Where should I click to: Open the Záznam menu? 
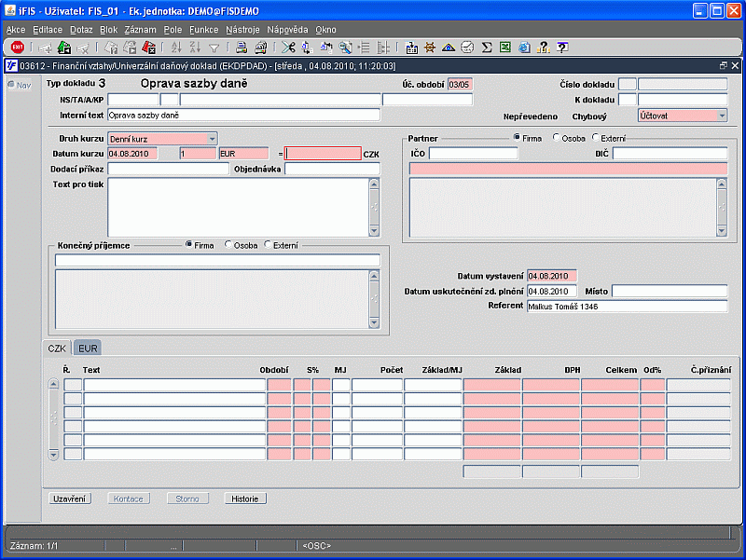[x=141, y=30]
